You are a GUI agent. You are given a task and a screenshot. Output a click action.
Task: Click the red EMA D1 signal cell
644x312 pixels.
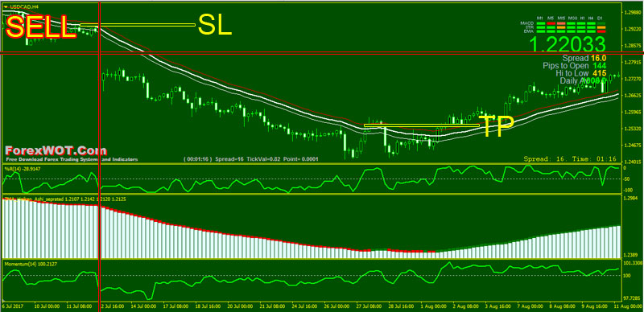[x=601, y=31]
